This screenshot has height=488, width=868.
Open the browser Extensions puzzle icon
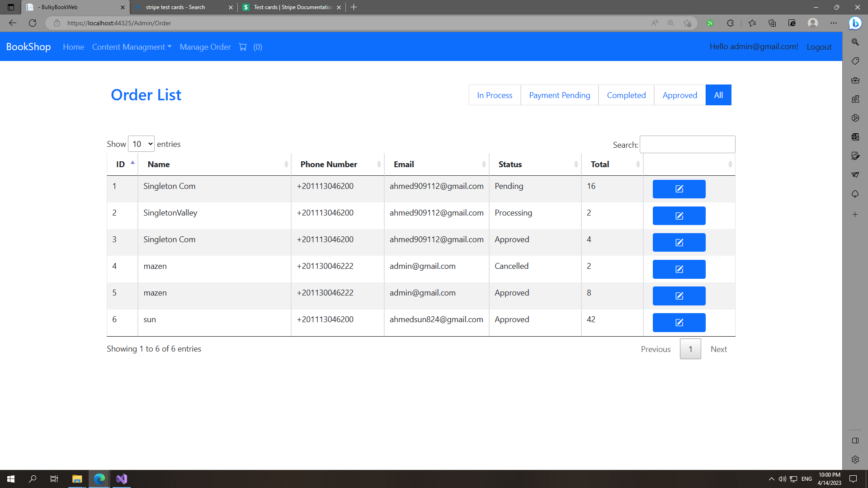[731, 23]
